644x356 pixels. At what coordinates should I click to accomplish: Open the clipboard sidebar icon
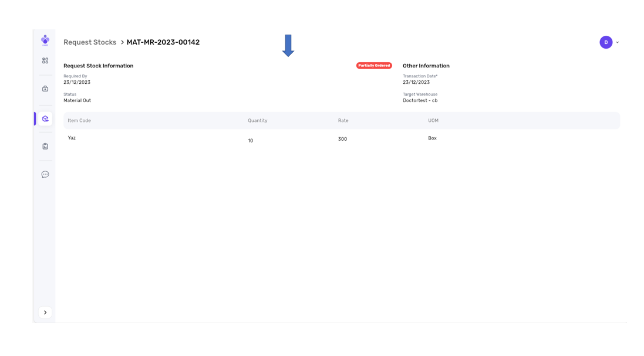[45, 146]
